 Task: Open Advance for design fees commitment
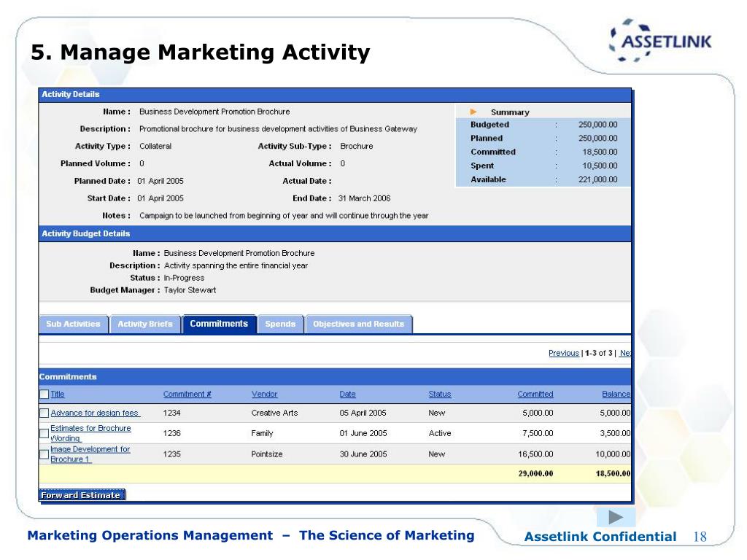pyautogui.click(x=95, y=413)
